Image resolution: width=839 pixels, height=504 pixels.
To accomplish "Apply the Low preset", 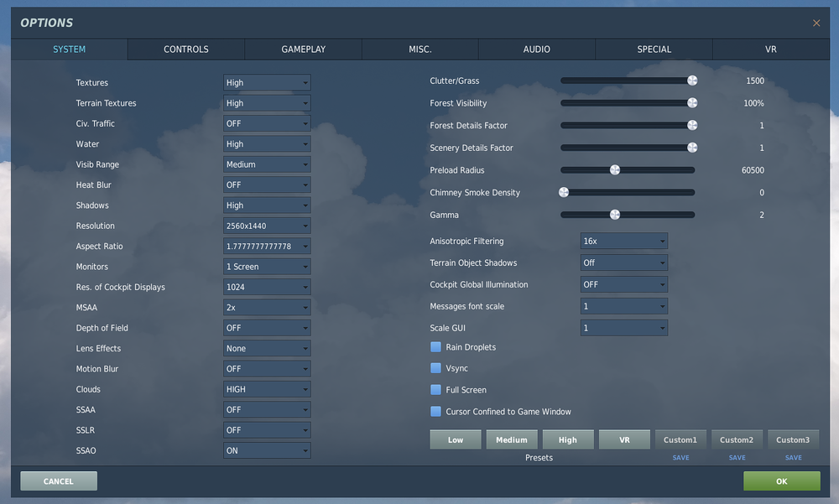I will tap(456, 439).
